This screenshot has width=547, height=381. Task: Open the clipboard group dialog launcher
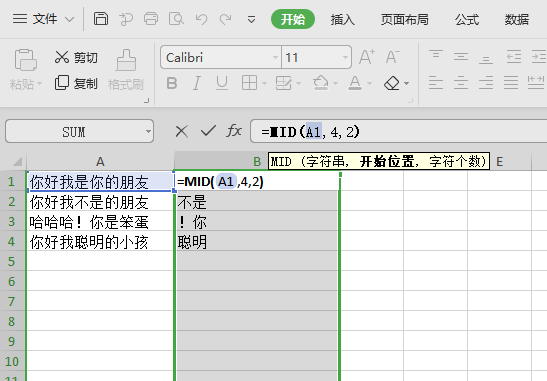click(x=147, y=100)
